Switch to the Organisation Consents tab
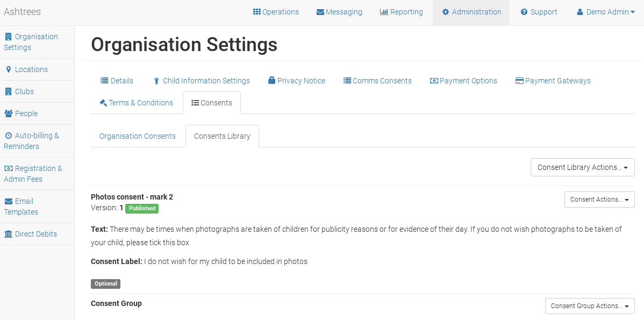Viewport: 644px width, 320px height. point(138,136)
